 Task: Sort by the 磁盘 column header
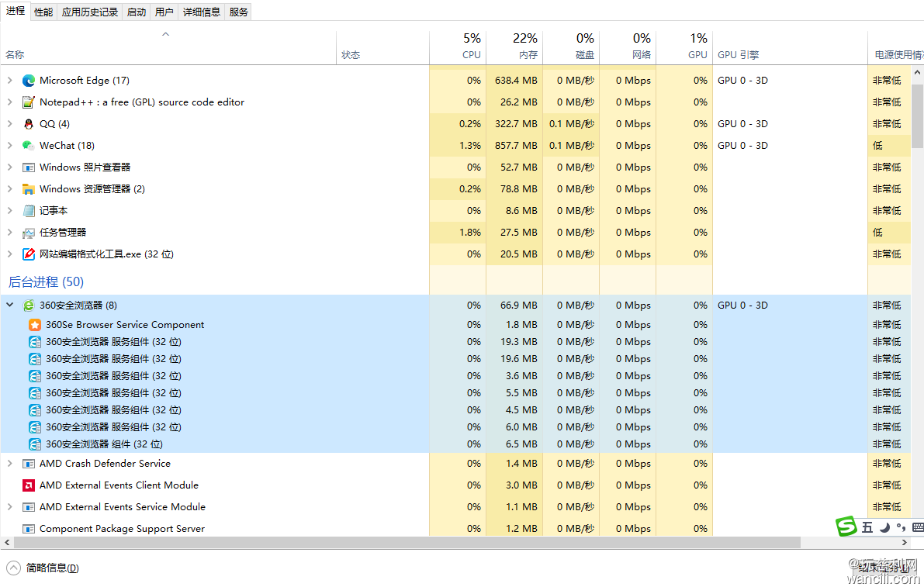tap(571, 47)
